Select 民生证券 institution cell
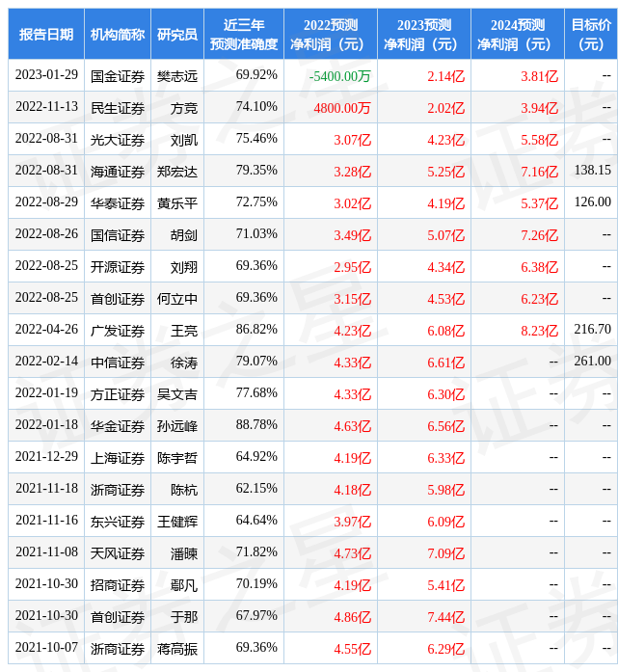 coord(118,108)
